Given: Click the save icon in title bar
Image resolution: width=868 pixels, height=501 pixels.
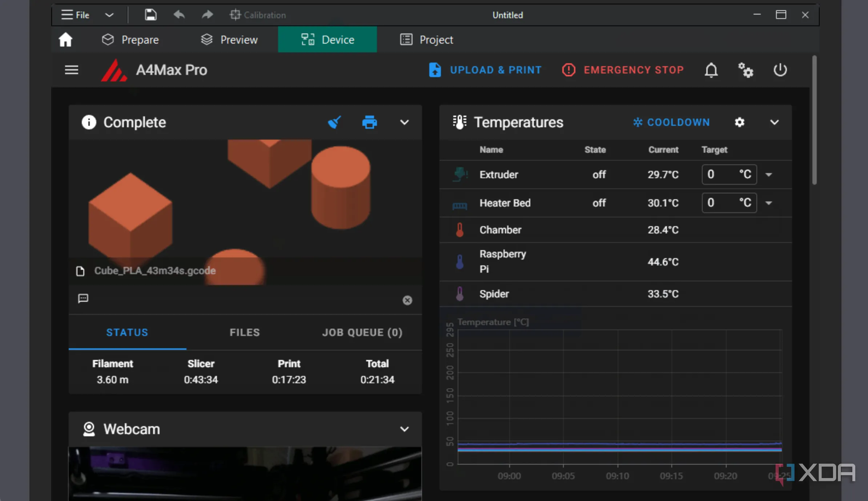Looking at the screenshot, I should tap(150, 15).
